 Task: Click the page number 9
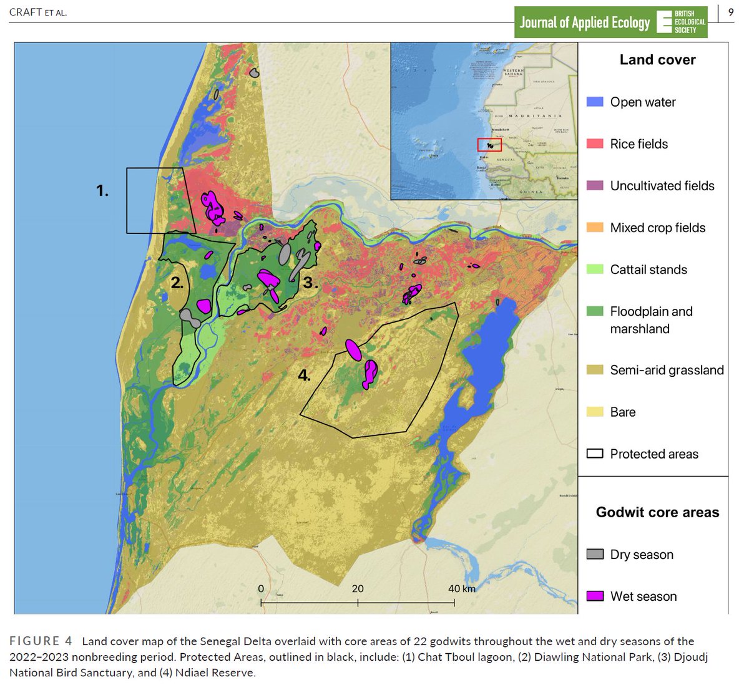(732, 11)
